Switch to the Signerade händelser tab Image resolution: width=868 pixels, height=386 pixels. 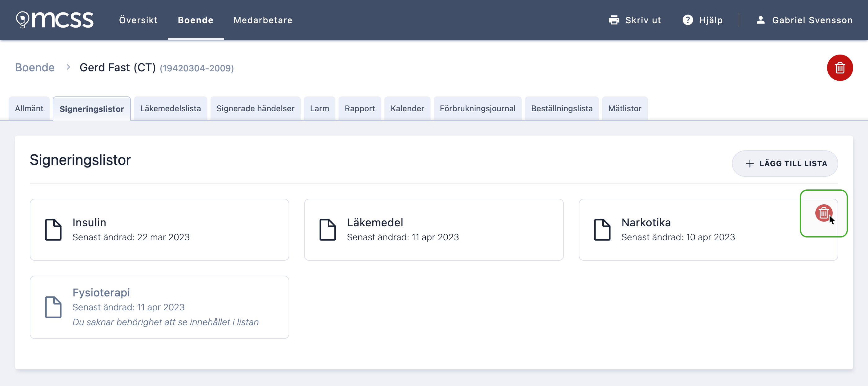(255, 109)
